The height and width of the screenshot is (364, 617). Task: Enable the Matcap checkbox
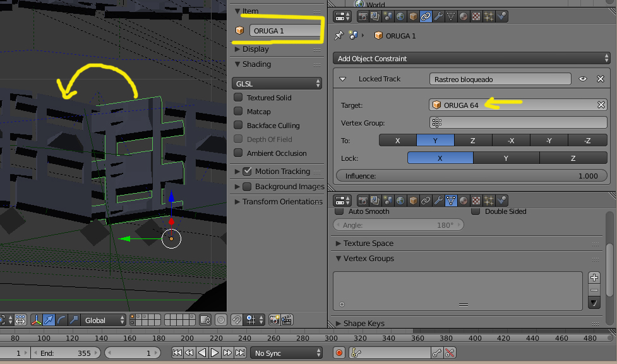(238, 111)
